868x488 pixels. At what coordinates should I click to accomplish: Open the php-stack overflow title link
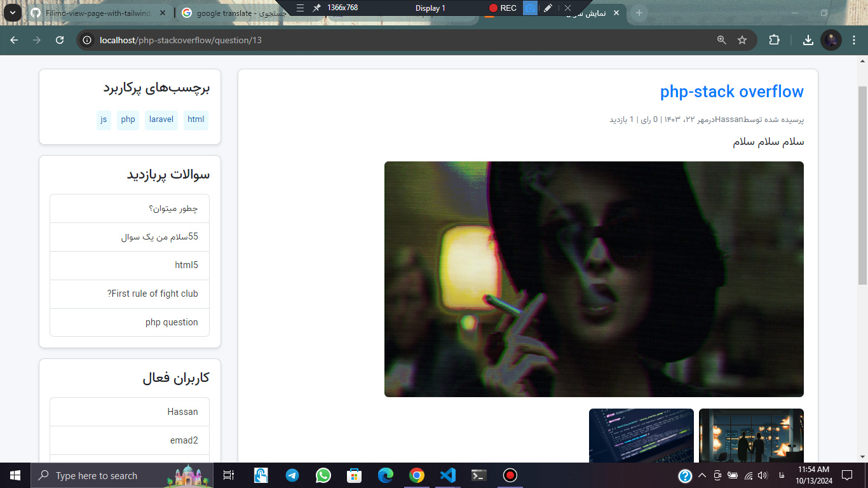click(x=732, y=91)
